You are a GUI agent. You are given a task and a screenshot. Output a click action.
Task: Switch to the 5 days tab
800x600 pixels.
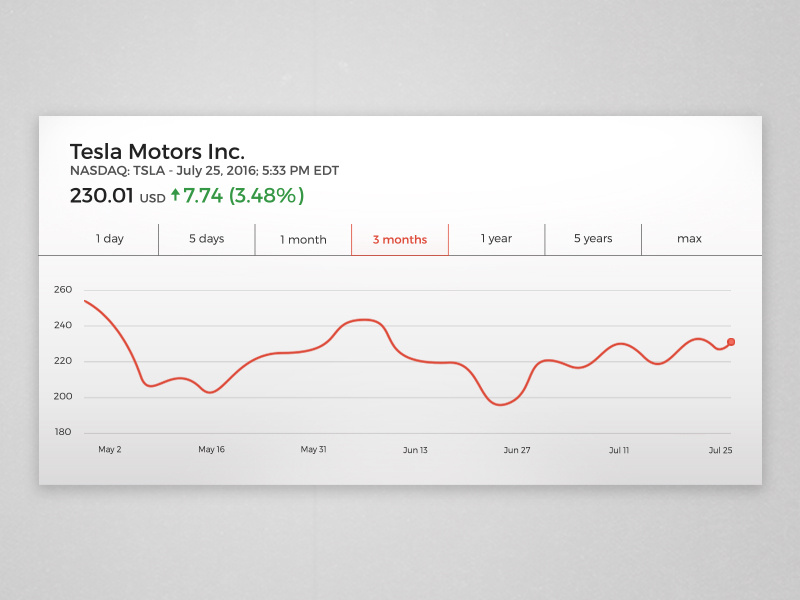pyautogui.click(x=207, y=239)
